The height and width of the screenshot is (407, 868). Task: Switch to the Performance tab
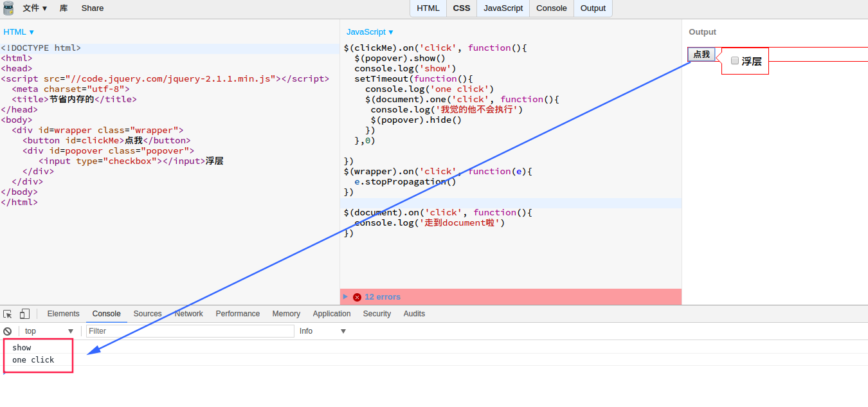point(238,314)
